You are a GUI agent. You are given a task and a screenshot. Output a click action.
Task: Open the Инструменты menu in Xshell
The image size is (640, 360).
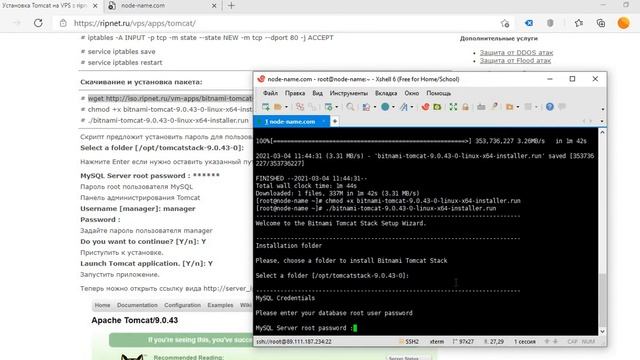tap(349, 93)
